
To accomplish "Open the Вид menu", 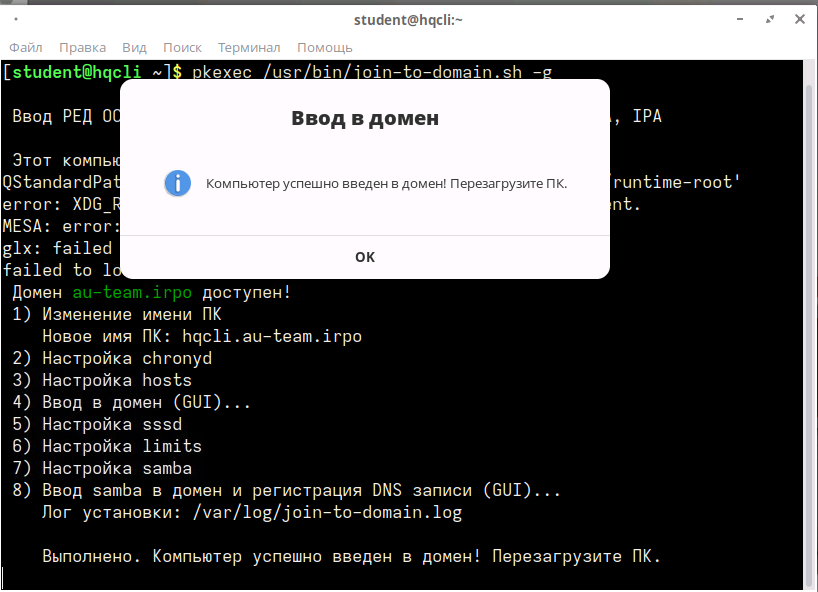I will (x=134, y=47).
